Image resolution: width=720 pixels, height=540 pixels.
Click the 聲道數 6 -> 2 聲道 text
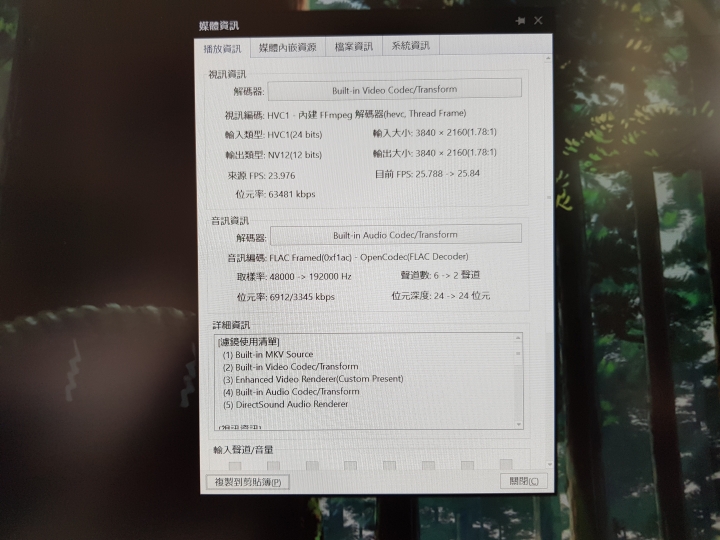pyautogui.click(x=440, y=275)
